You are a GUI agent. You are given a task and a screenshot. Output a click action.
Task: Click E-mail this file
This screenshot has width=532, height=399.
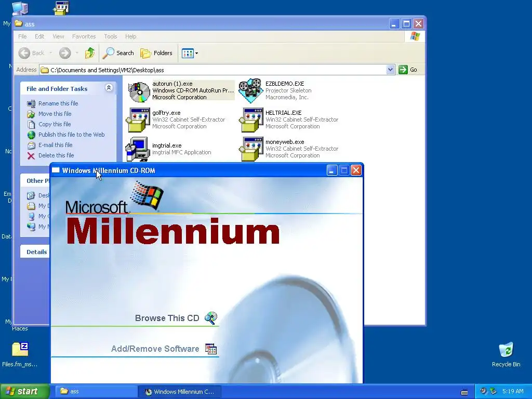pyautogui.click(x=55, y=145)
